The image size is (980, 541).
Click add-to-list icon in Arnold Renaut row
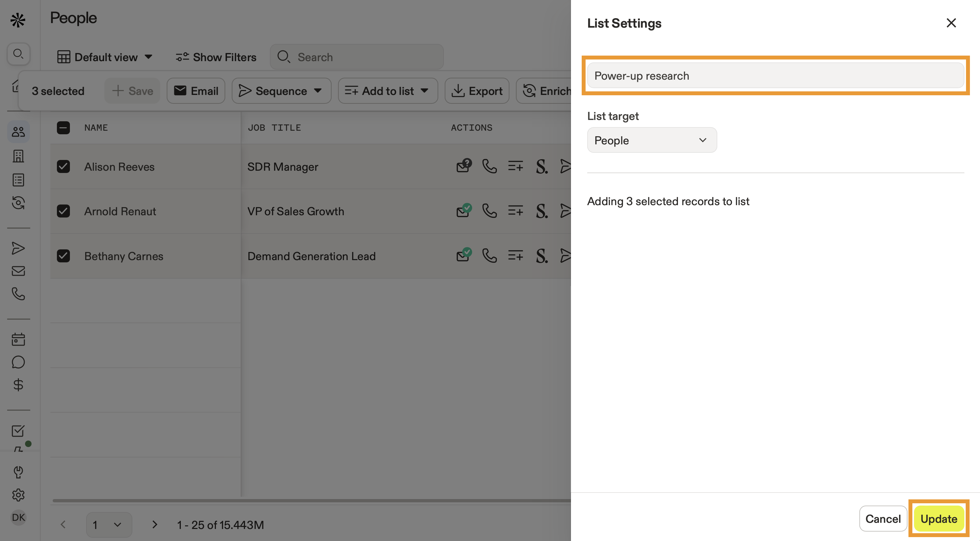click(515, 211)
